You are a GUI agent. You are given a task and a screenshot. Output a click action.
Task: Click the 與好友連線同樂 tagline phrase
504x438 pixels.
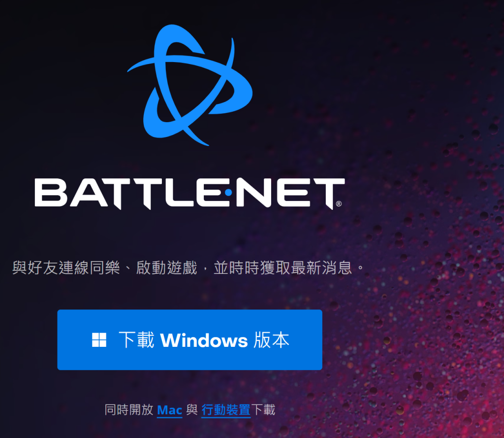[x=66, y=268]
